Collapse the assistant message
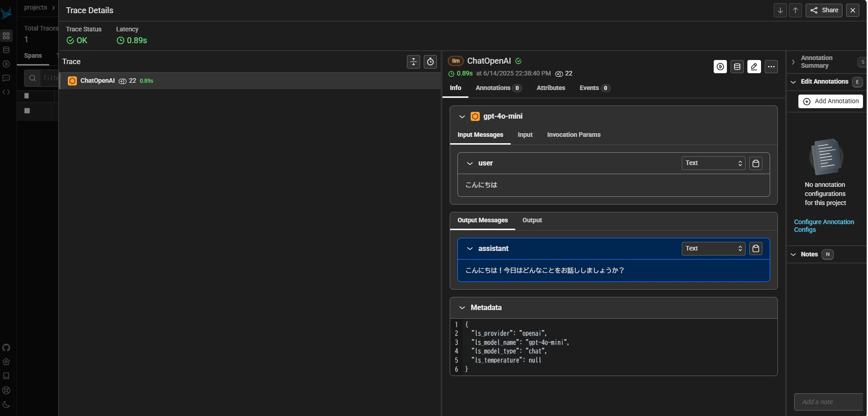The height and width of the screenshot is (416, 868). coord(470,249)
